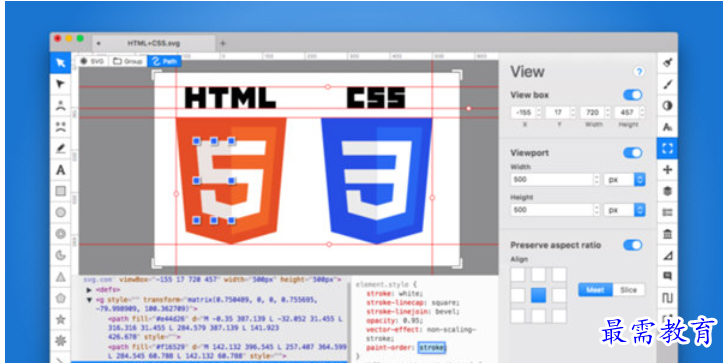Screen dimensions: 723x363
Task: Open the View panel icon
Action: pos(667,148)
